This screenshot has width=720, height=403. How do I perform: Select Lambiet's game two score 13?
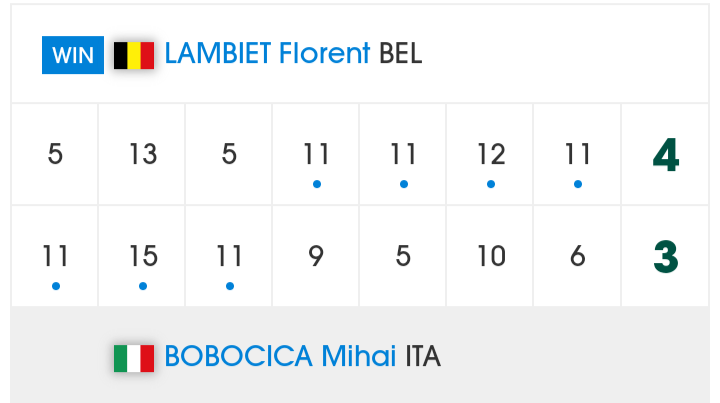pyautogui.click(x=143, y=154)
